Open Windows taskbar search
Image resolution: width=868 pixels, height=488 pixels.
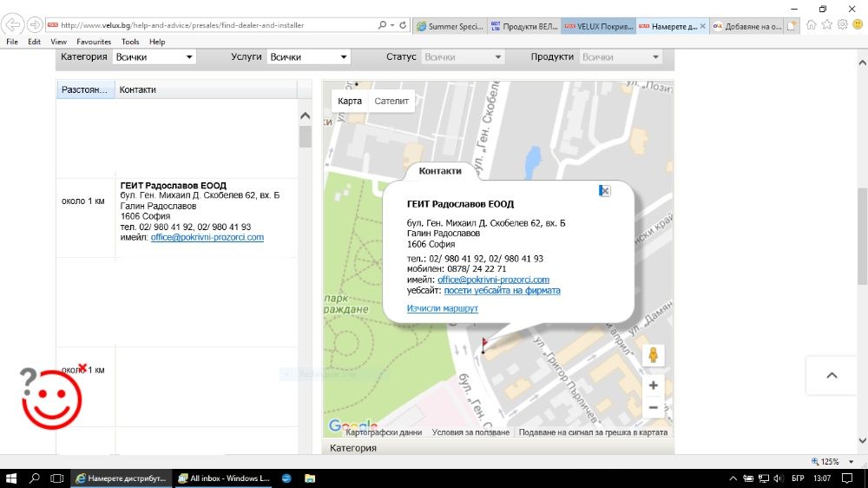[35, 478]
